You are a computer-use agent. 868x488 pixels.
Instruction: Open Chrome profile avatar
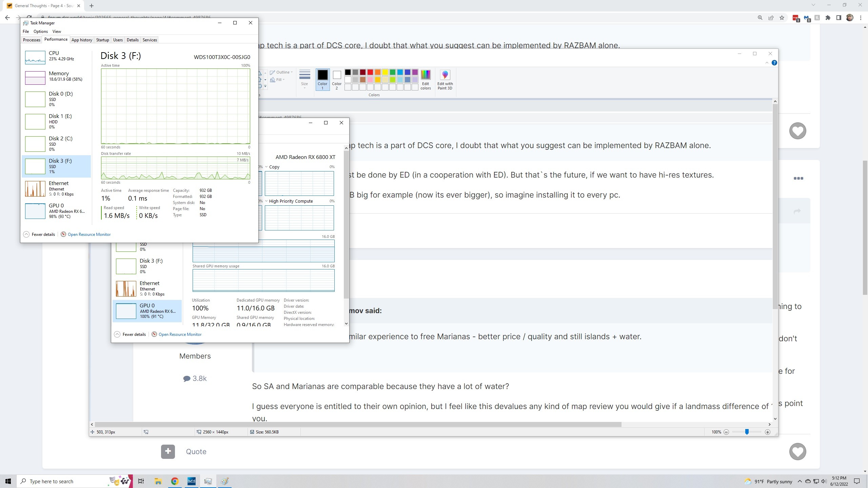pyautogui.click(x=850, y=18)
